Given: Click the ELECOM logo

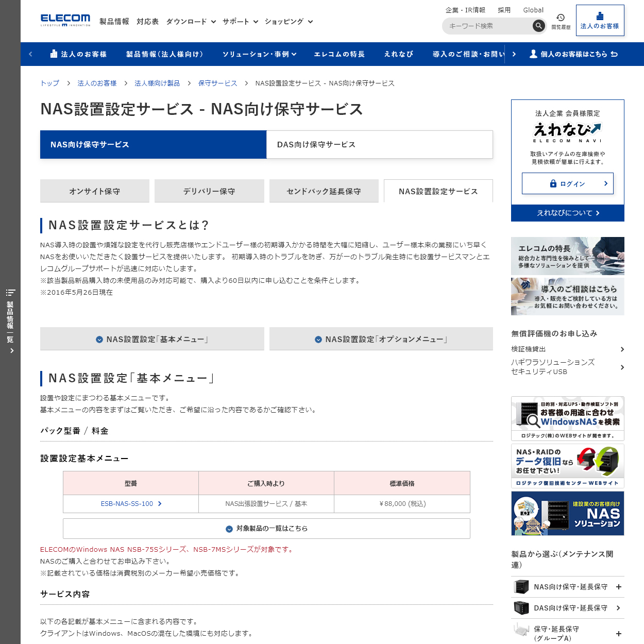Looking at the screenshot, I should pyautogui.click(x=65, y=20).
